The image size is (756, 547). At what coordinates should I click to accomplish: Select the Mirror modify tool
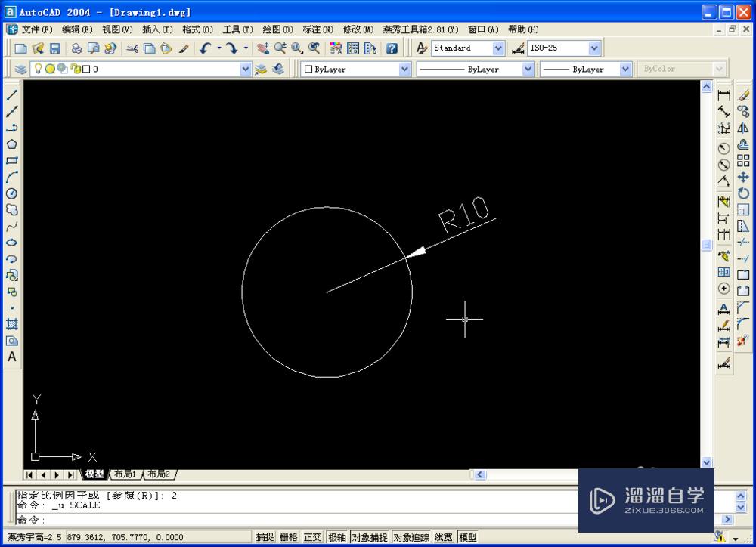(744, 128)
